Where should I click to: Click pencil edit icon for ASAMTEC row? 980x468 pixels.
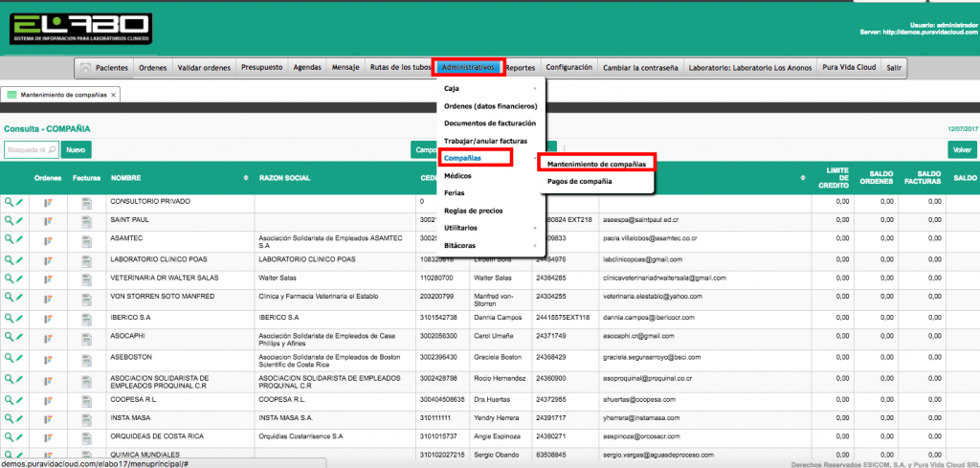19,239
